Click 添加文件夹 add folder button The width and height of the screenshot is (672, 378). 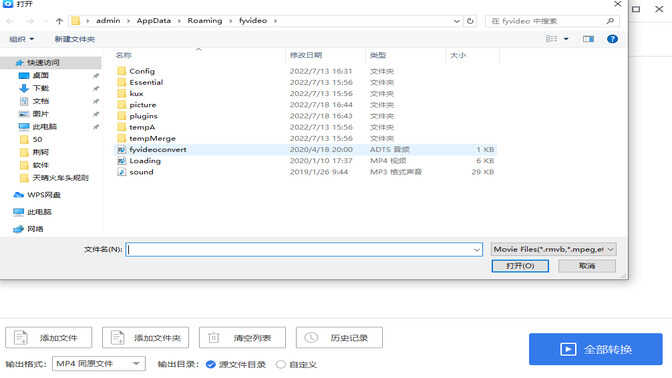pos(145,338)
